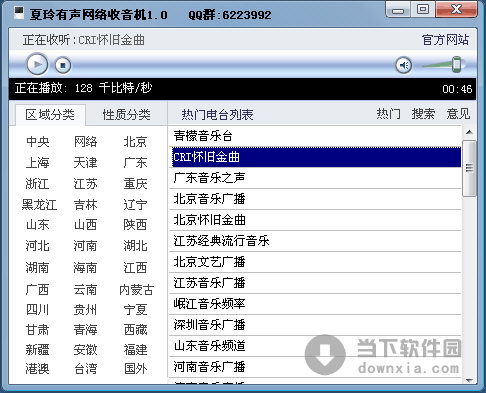Mute audio via the speaker icon
486x393 pixels.
tap(404, 65)
